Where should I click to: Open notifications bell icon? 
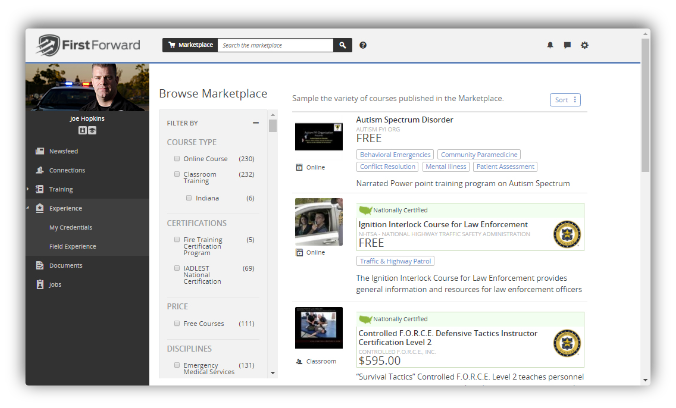550,45
